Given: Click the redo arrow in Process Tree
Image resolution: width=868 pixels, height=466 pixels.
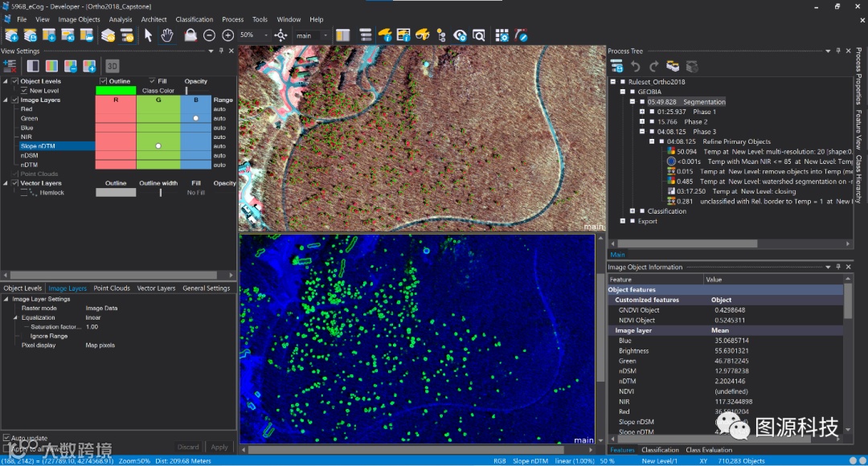Looking at the screenshot, I should coord(653,66).
